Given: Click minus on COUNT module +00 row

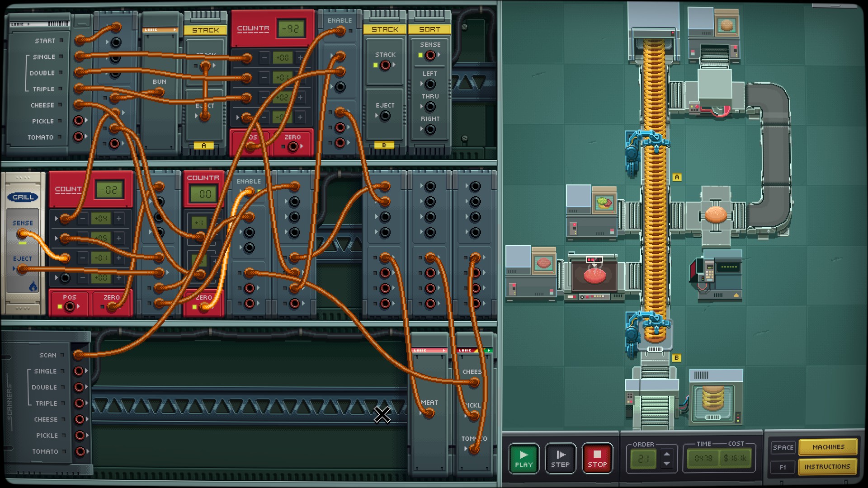Looking at the screenshot, I should tap(83, 278).
